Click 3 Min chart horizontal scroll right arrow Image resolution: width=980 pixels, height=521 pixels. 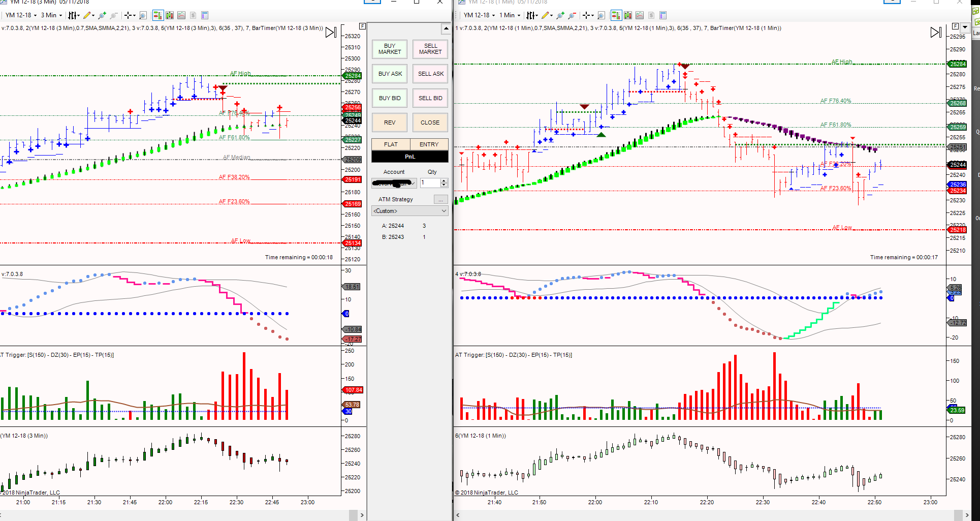pyautogui.click(x=362, y=515)
